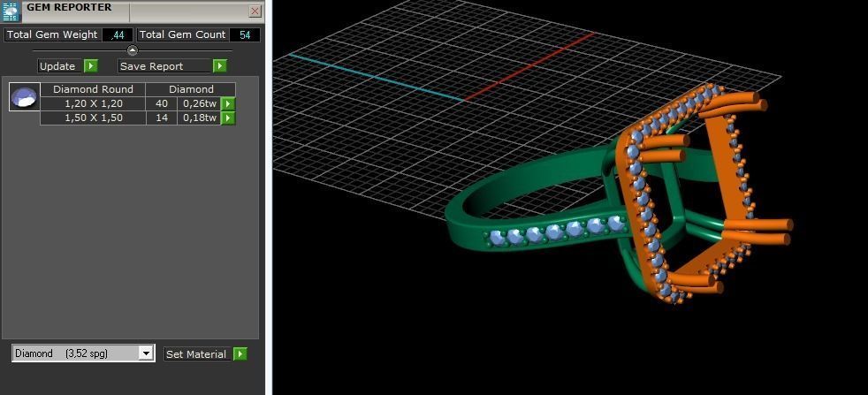Close the Gem Reporter panel
This screenshot has height=395, width=868.
pos(255,11)
